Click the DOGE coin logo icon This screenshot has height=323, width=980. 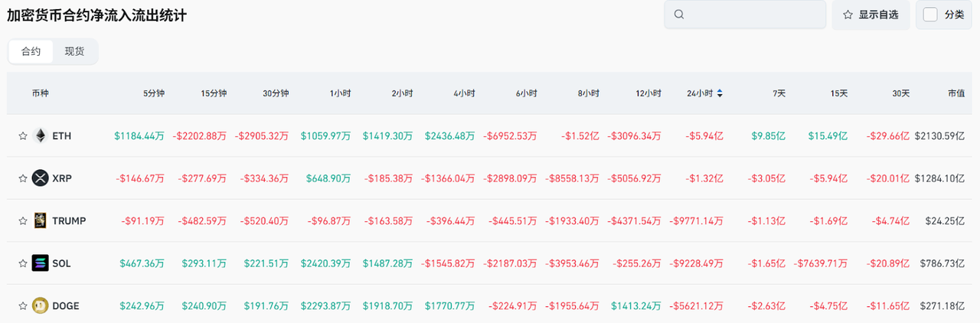tap(40, 306)
